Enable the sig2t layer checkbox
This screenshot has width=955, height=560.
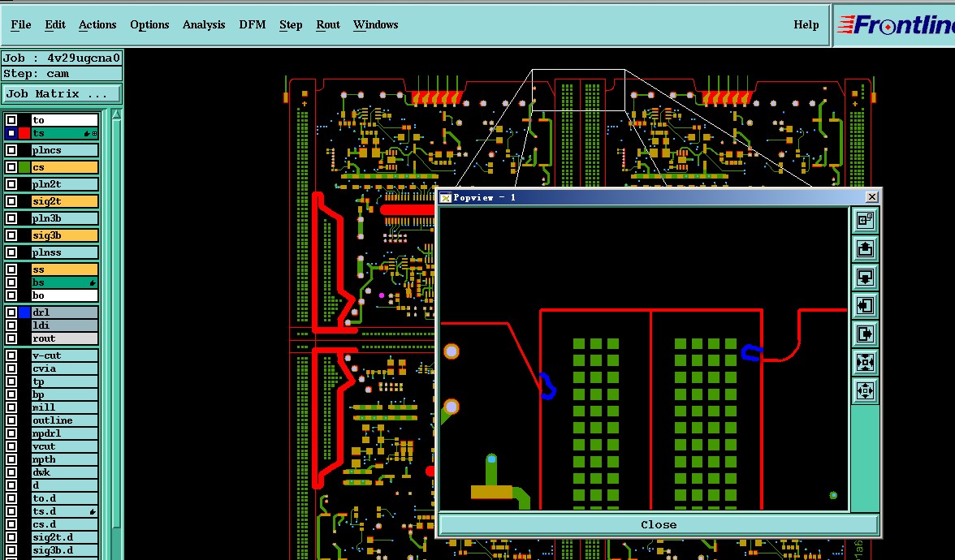point(11,201)
